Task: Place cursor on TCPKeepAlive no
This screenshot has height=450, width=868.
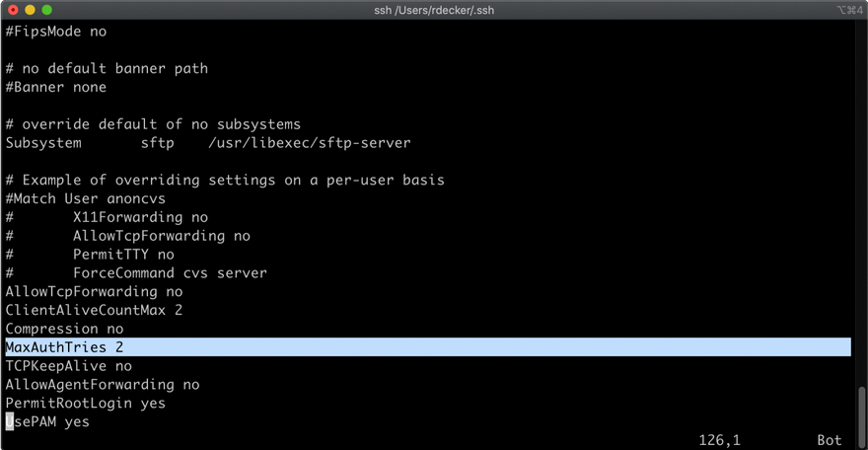Action: [68, 366]
